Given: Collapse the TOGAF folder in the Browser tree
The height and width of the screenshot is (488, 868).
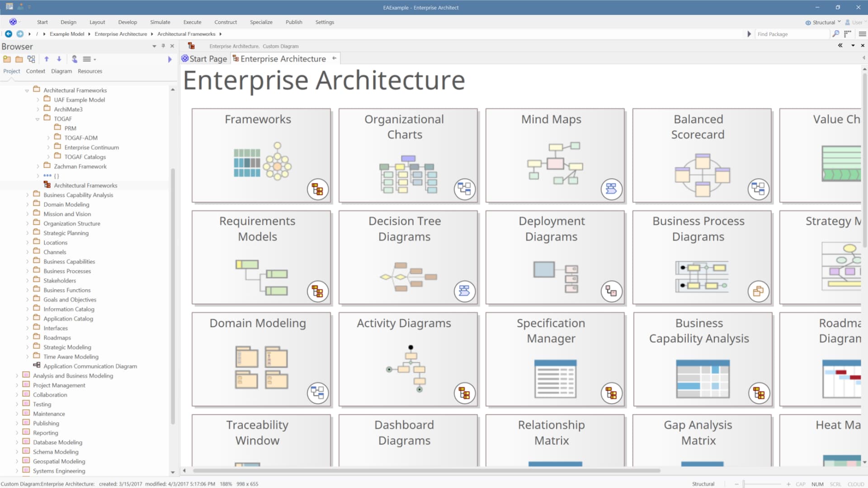Looking at the screenshot, I should pyautogui.click(x=37, y=119).
